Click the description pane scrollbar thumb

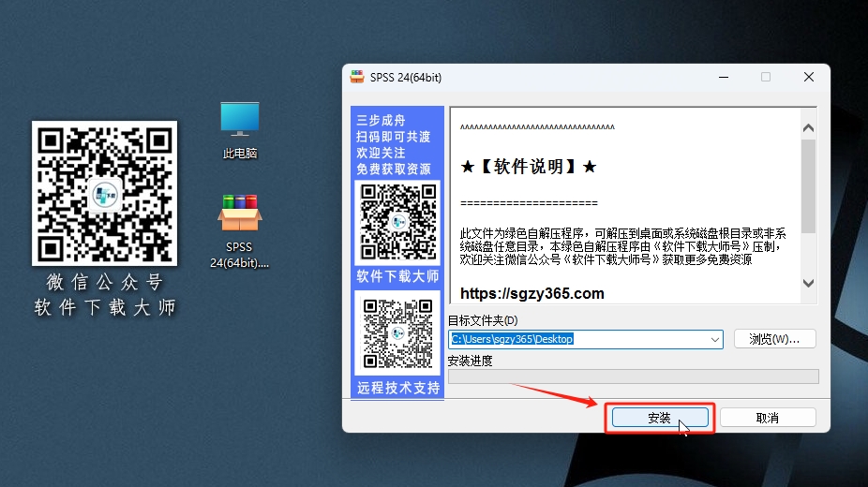pyautogui.click(x=808, y=185)
